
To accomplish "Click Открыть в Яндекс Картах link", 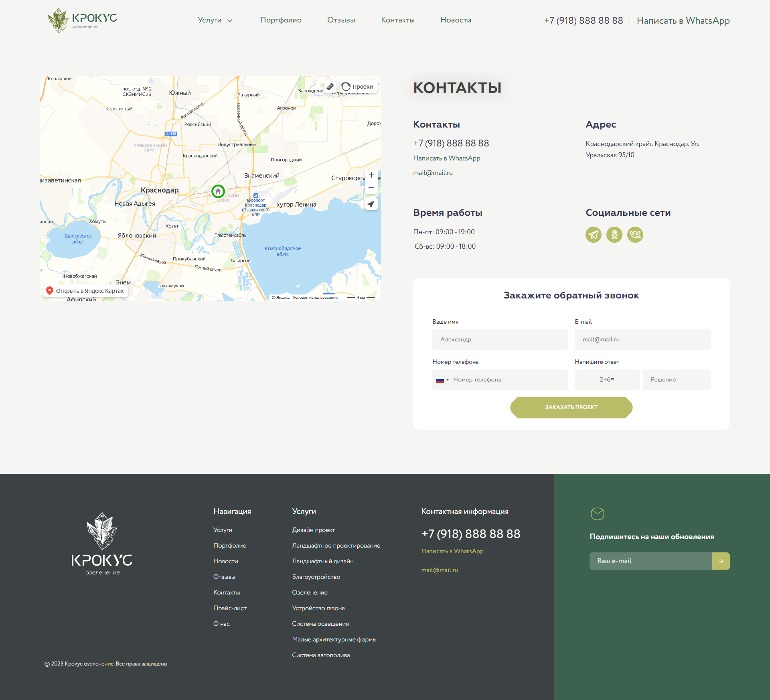I will (x=85, y=291).
